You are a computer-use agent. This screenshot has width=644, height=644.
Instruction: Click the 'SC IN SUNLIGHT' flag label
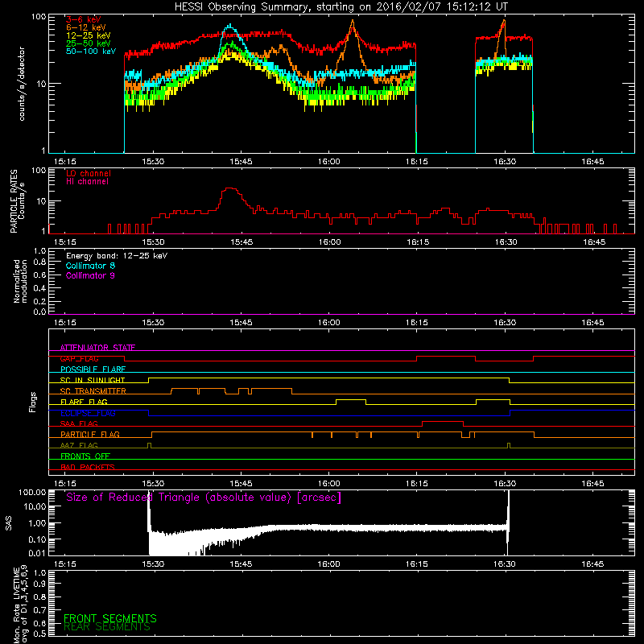coord(93,380)
